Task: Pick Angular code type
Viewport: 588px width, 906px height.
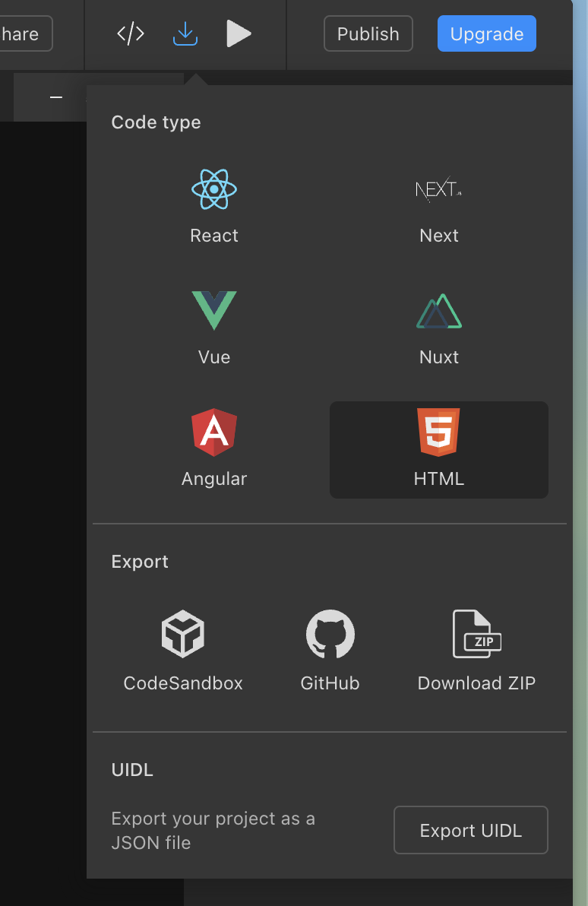Action: [214, 449]
